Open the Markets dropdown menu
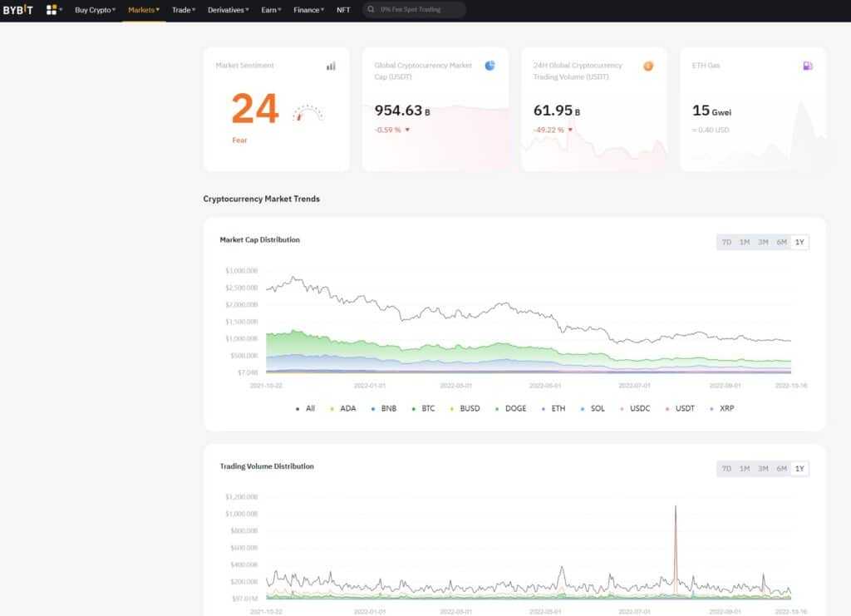Image resolution: width=851 pixels, height=616 pixels. coord(144,10)
